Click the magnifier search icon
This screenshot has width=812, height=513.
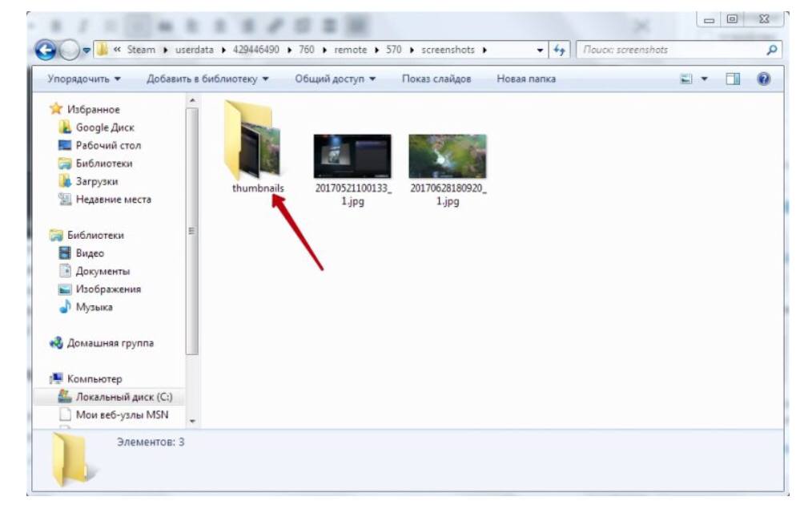(772, 50)
